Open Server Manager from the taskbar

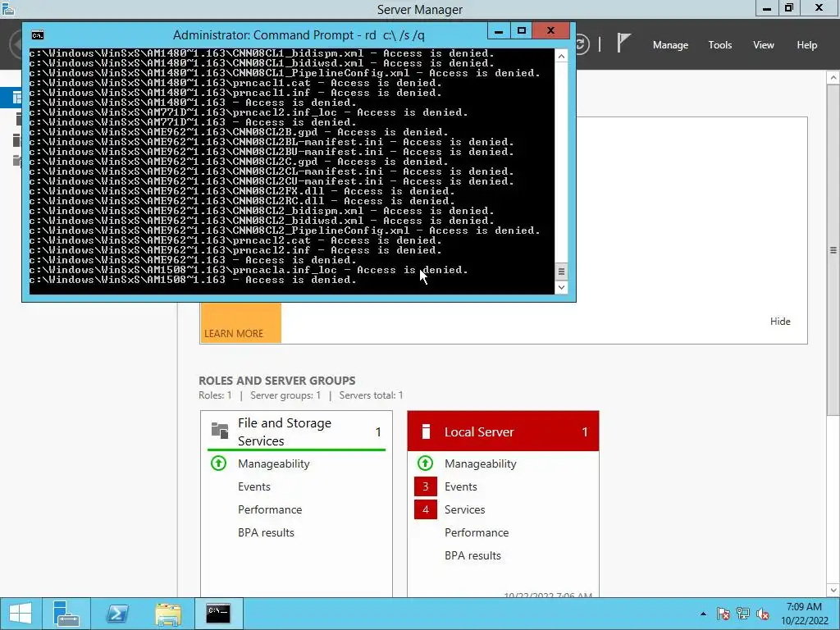click(66, 614)
